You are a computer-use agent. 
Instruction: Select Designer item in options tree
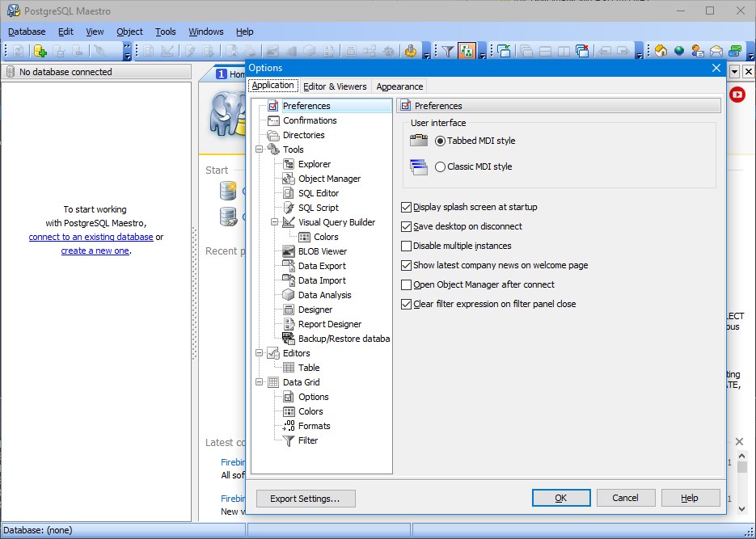tap(315, 310)
